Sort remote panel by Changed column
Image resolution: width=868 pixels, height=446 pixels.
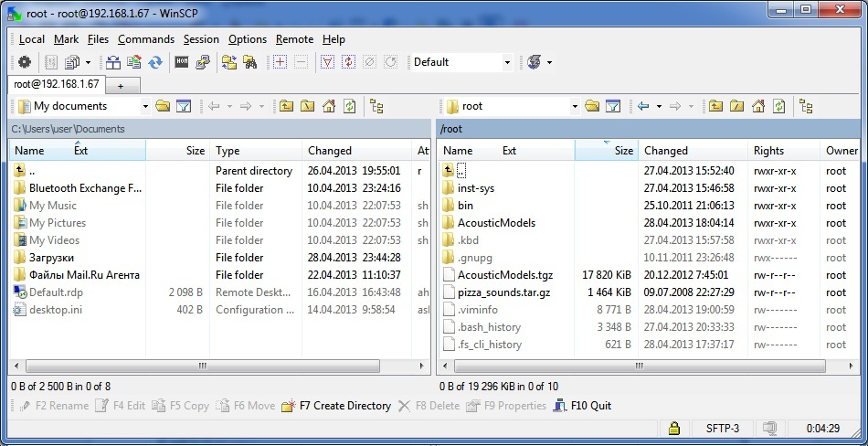(693, 151)
